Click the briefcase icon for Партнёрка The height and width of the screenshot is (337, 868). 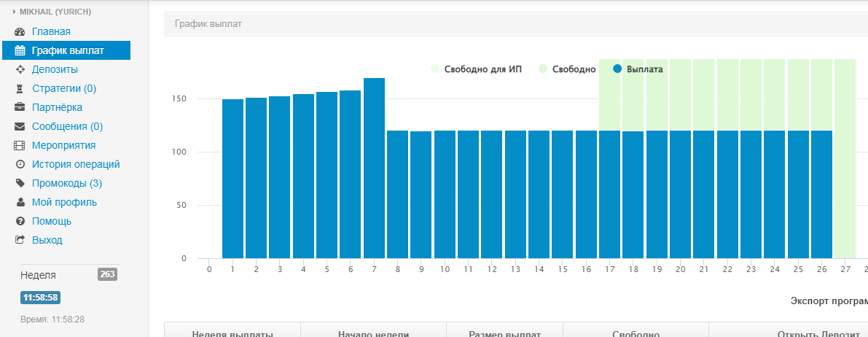click(x=20, y=108)
